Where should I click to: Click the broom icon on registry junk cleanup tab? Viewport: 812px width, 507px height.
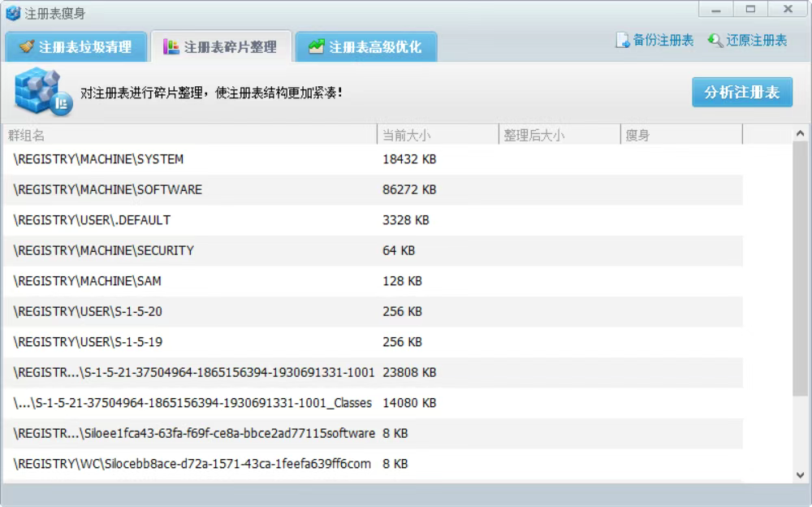point(27,47)
